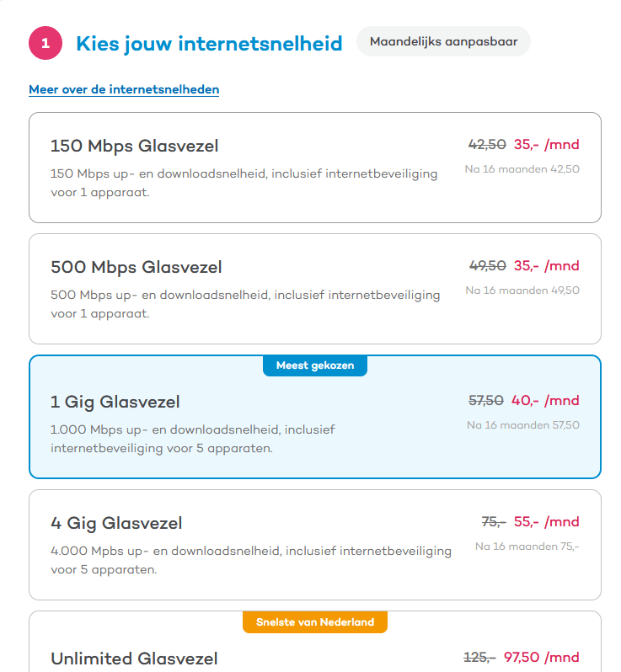Click the 'Meest gekozen' blue label
621x672 pixels.
(x=315, y=365)
